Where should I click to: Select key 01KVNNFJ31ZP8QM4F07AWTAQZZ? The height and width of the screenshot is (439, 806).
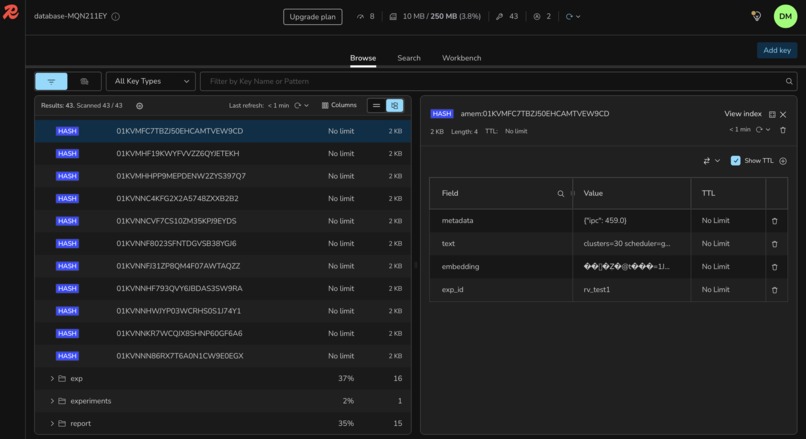tap(223, 266)
